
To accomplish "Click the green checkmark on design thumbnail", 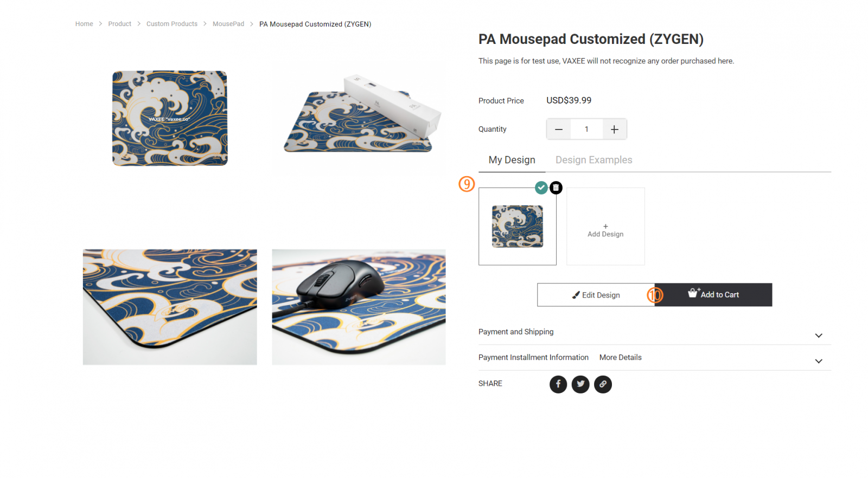I will click(541, 188).
